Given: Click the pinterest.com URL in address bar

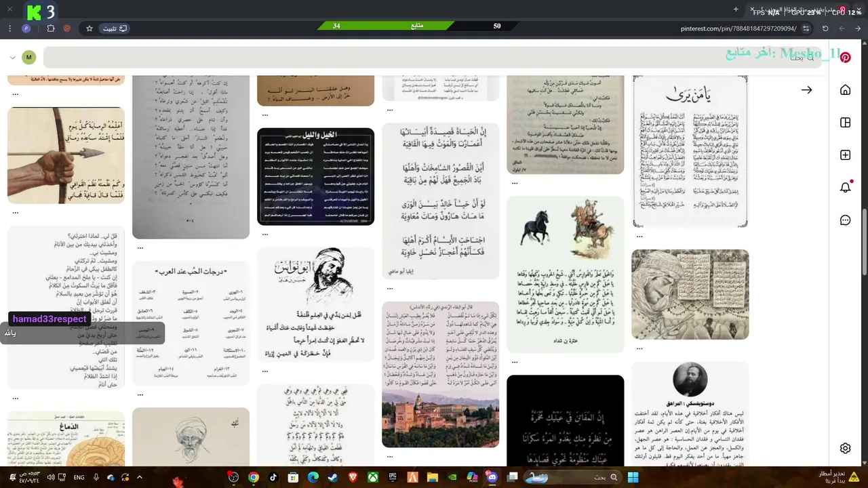Looking at the screenshot, I should coord(738,28).
